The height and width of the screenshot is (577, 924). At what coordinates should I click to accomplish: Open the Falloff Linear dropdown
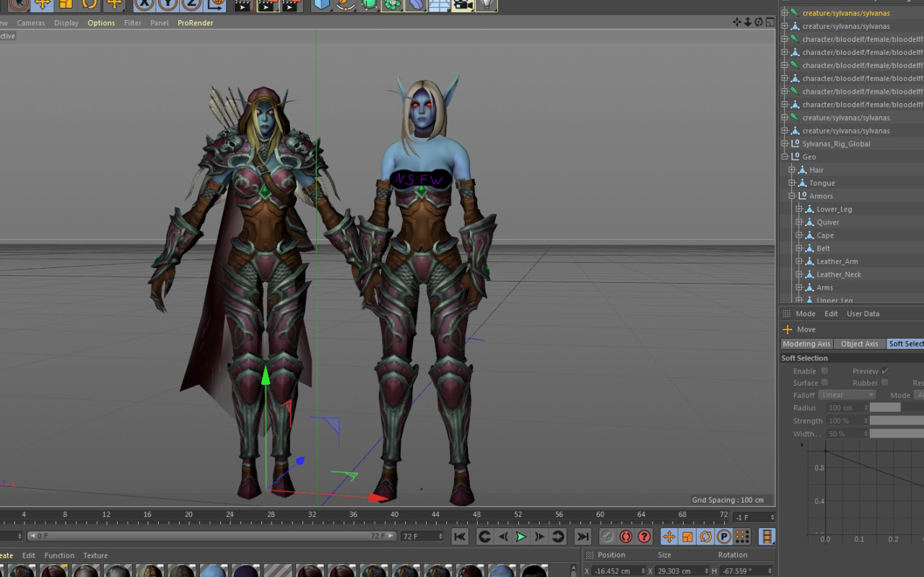(847, 395)
